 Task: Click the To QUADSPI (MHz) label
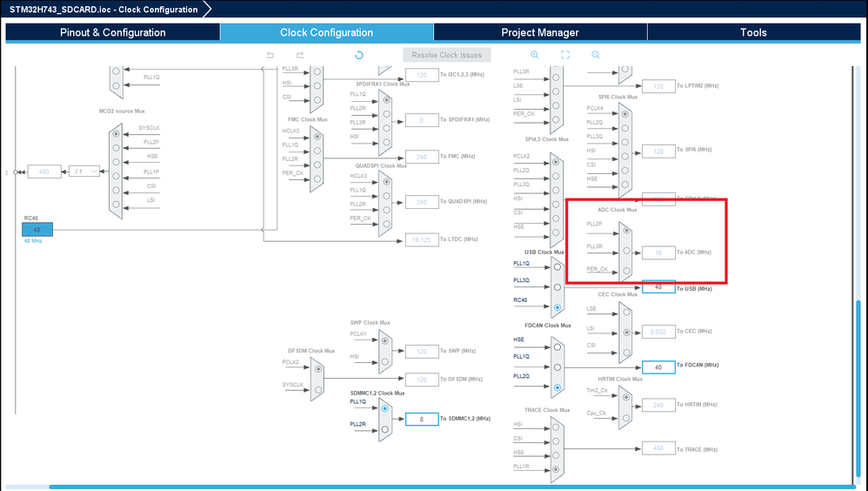click(x=464, y=201)
